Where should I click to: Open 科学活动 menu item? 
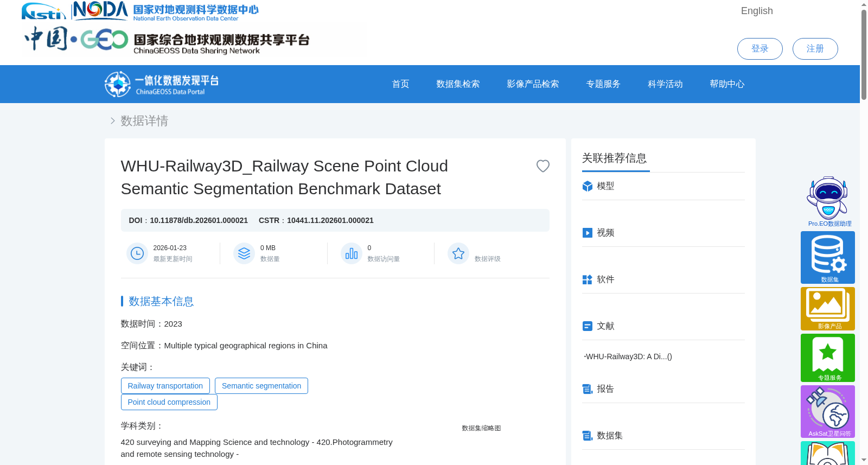click(x=665, y=84)
